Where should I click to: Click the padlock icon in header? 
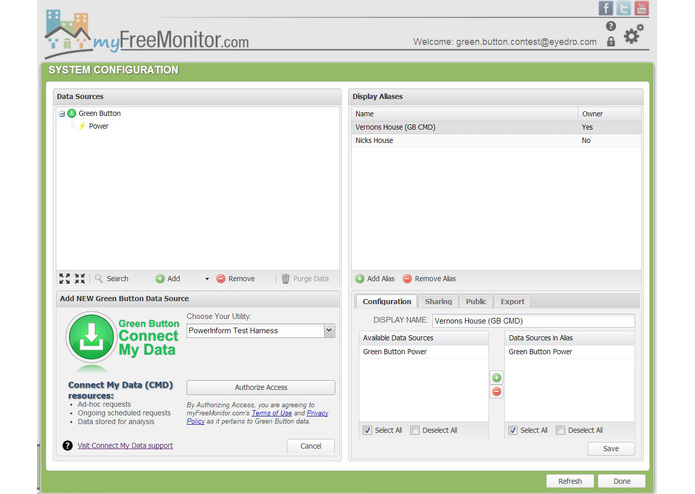(x=611, y=42)
